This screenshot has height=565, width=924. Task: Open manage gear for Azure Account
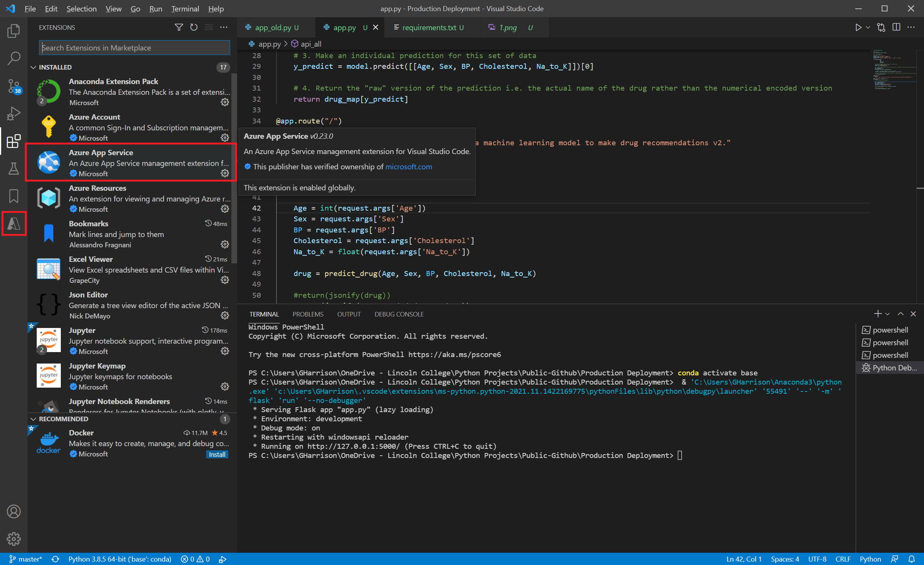coord(225,138)
